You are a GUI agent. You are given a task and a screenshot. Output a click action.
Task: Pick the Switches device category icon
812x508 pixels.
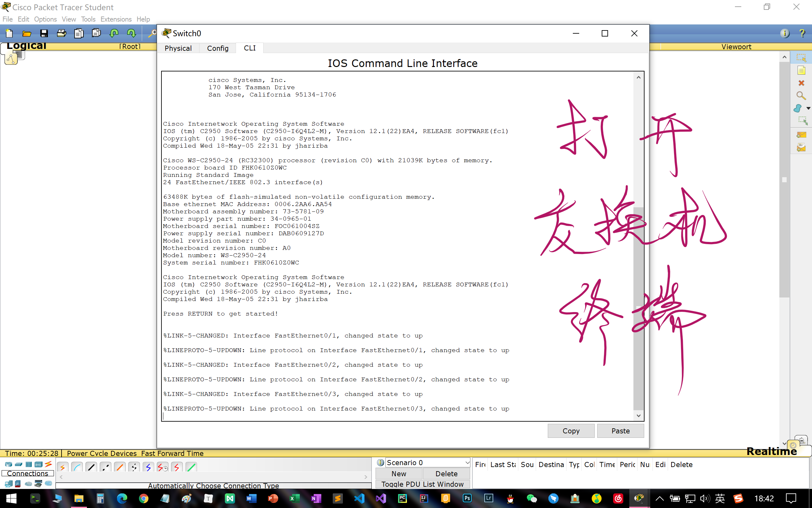click(18, 464)
